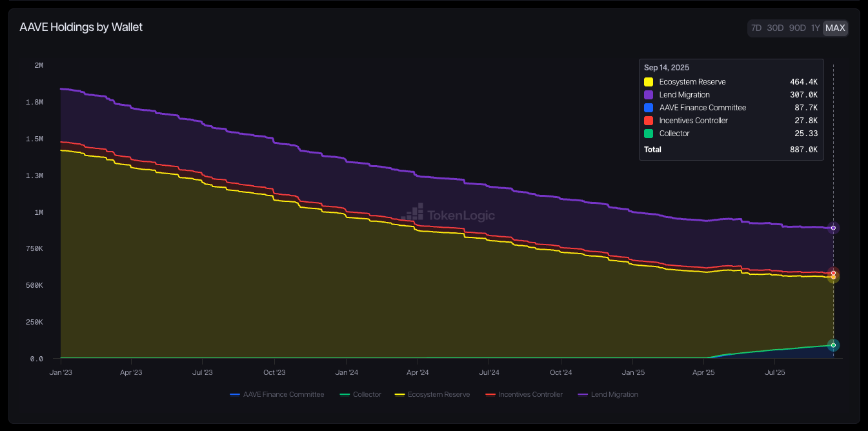Screen dimensions: 868x431
Task: Click the Apr '24 x-axis label
Action: coord(418,372)
